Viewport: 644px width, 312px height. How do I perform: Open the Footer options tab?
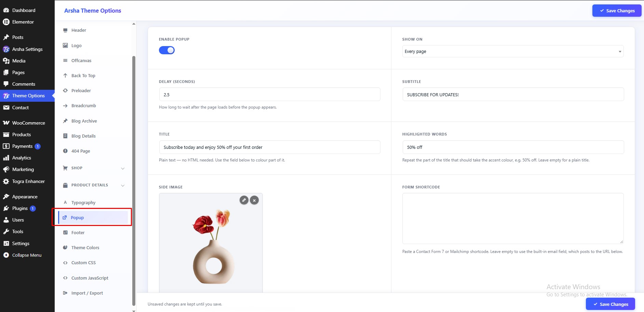(93, 232)
